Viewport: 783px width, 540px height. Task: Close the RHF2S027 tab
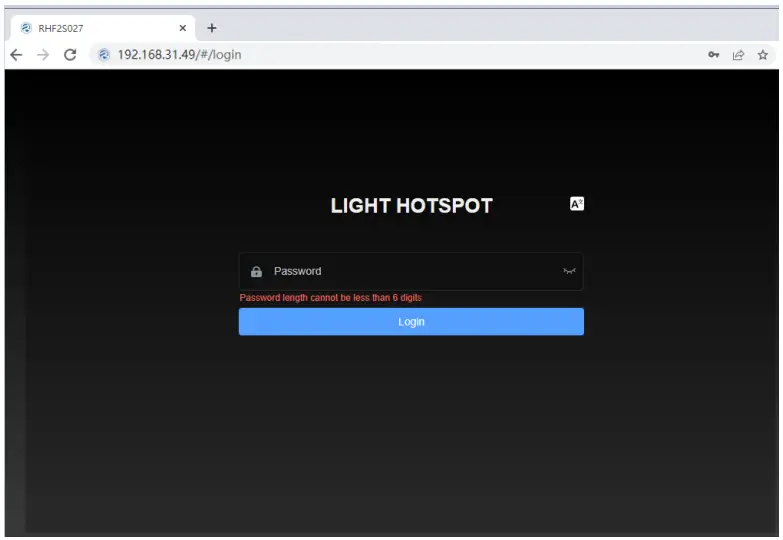(x=183, y=28)
